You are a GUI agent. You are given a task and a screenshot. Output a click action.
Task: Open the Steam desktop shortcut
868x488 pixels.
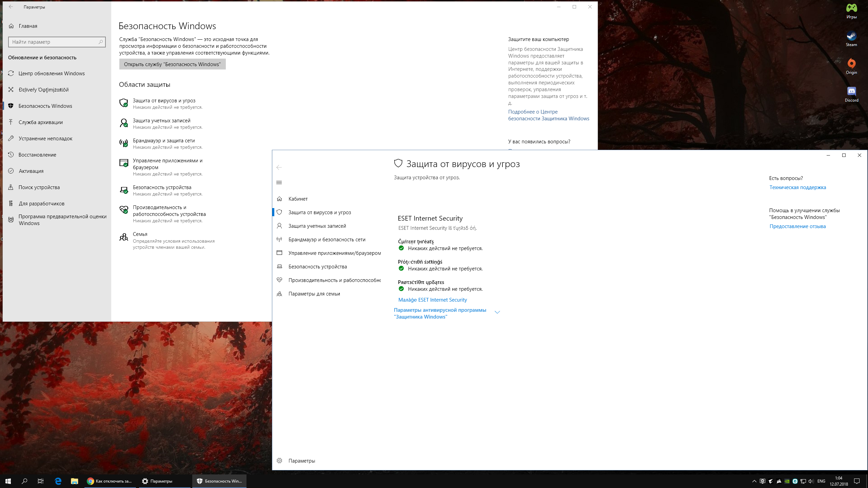[851, 39]
